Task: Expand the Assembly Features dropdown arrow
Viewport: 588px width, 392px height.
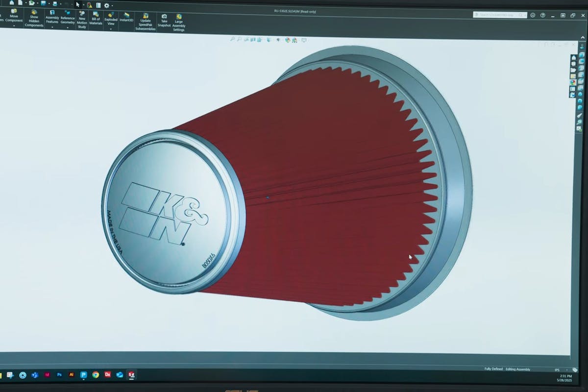Action: pyautogui.click(x=52, y=27)
